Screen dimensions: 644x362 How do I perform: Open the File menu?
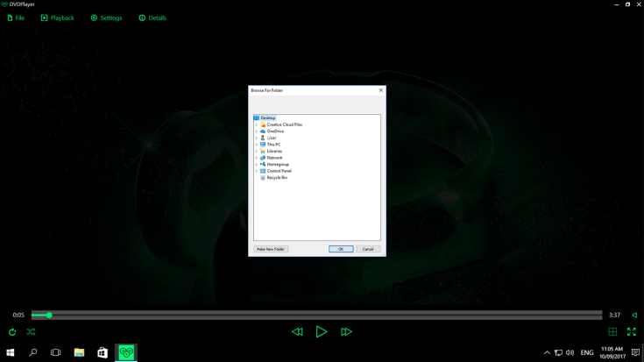pyautogui.click(x=16, y=18)
